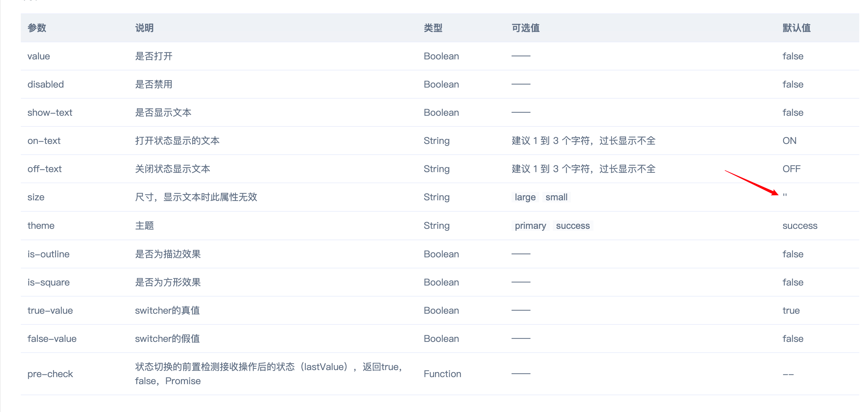
Task: Click the "on-text" parameter cell
Action: [44, 141]
